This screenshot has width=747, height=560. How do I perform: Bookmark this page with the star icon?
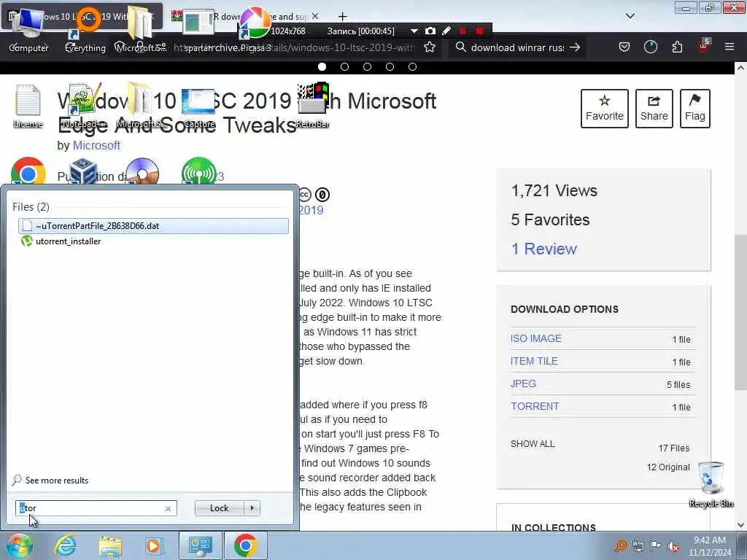pyautogui.click(x=430, y=47)
